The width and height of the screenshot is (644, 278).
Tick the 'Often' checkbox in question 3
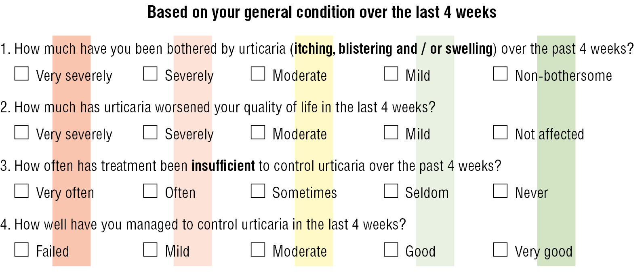pos(150,191)
